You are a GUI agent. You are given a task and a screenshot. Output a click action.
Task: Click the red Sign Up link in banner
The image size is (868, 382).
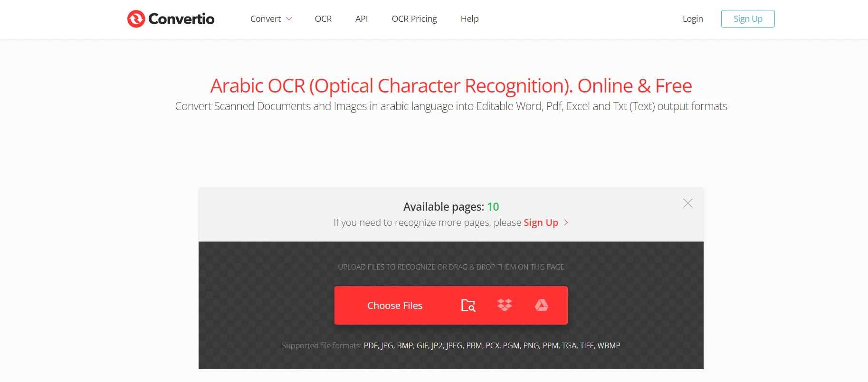[x=541, y=223]
